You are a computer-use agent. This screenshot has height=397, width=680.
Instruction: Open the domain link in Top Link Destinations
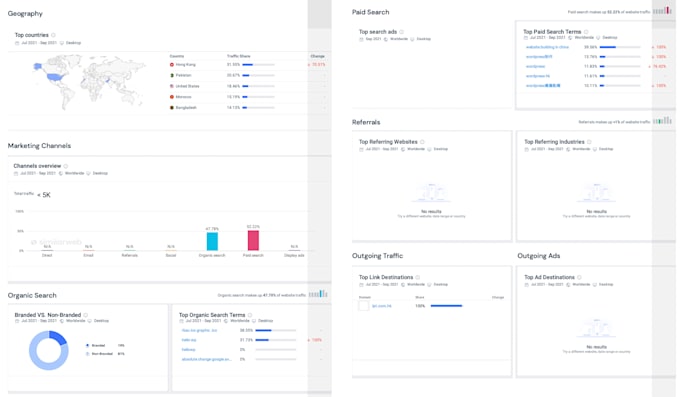(x=382, y=306)
